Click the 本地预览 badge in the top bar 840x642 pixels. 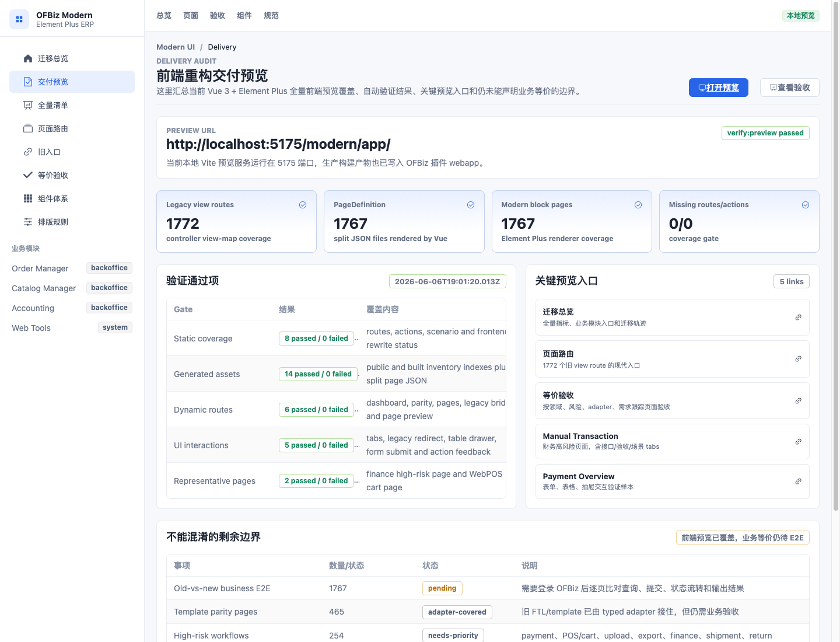[x=801, y=16]
